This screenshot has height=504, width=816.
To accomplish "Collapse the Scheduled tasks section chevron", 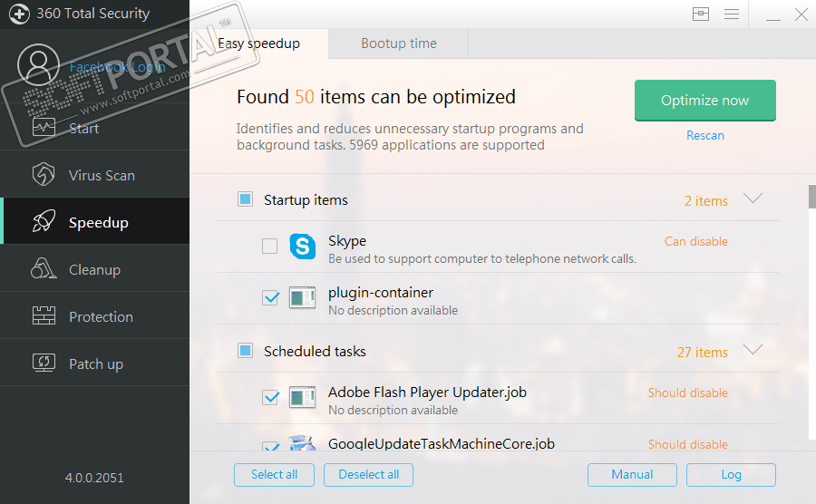I will pyautogui.click(x=753, y=350).
